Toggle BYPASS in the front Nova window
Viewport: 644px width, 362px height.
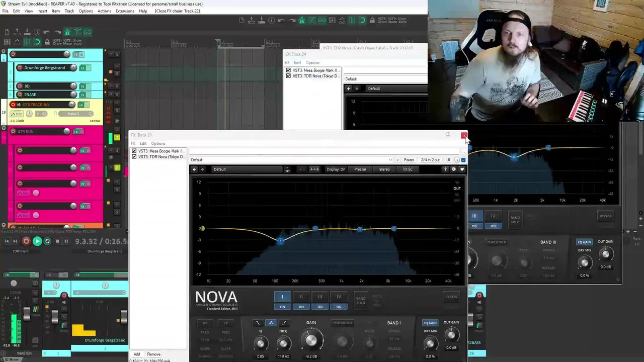451,297
